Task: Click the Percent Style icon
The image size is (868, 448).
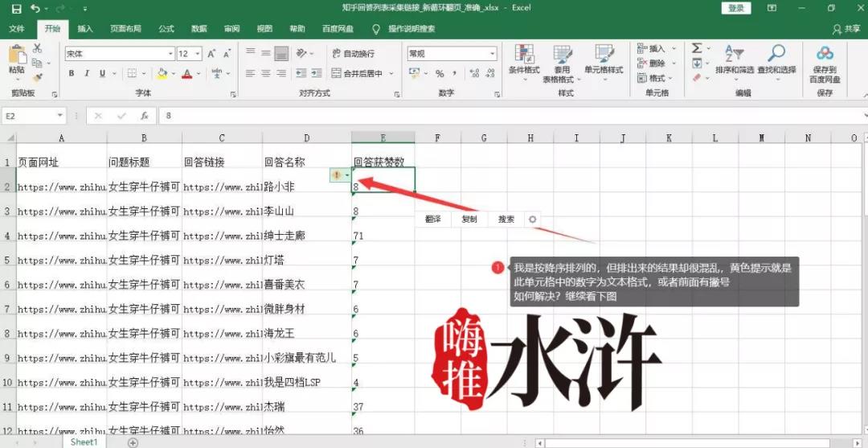Action: click(x=440, y=74)
